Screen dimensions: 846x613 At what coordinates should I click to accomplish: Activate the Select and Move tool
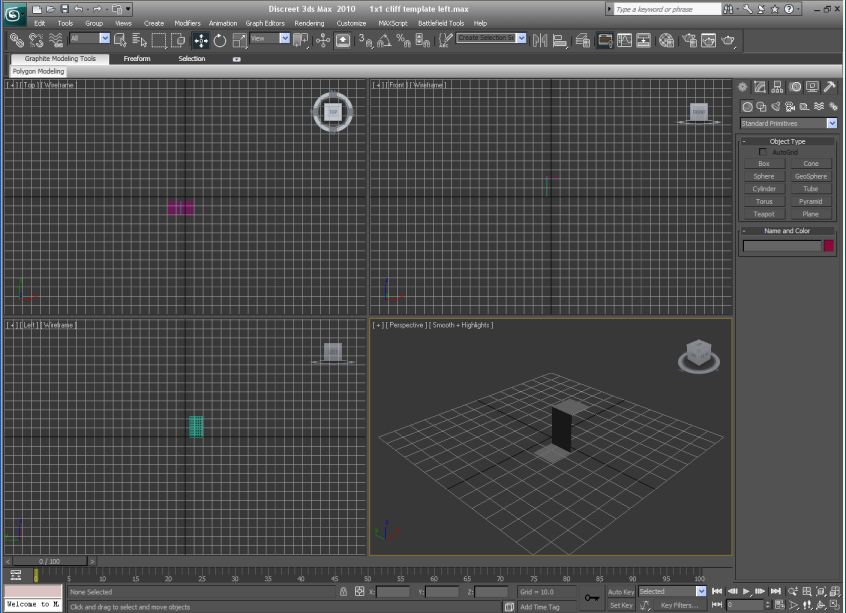pyautogui.click(x=201, y=40)
